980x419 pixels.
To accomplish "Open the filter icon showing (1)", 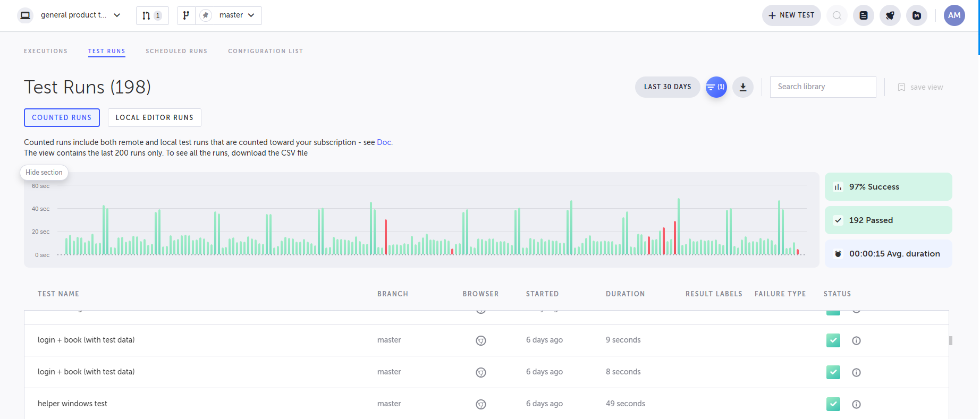I will pos(716,87).
